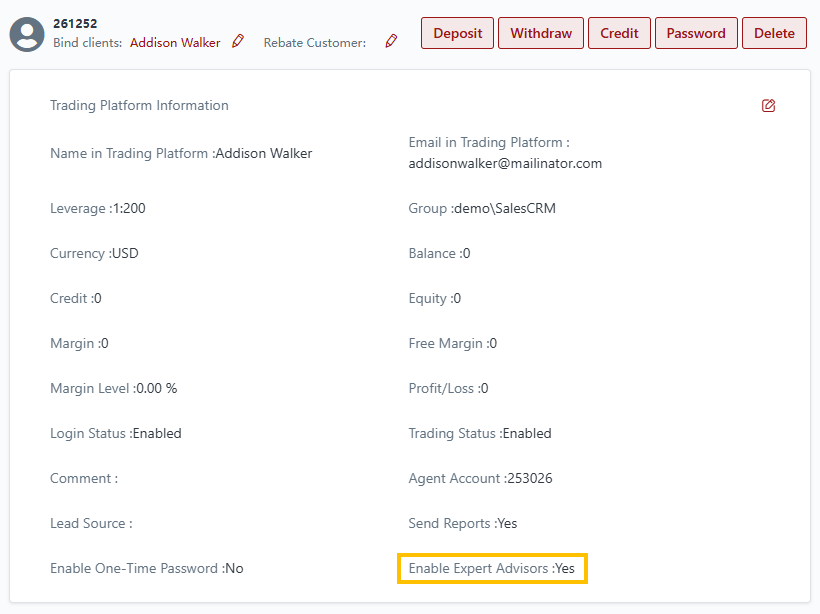Click account number 261252
The image size is (820, 614).
tap(75, 23)
